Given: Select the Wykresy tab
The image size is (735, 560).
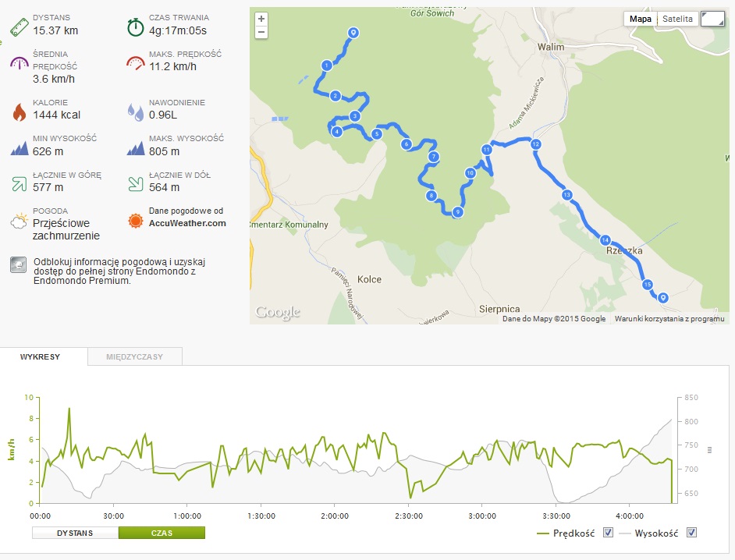Looking at the screenshot, I should point(41,356).
